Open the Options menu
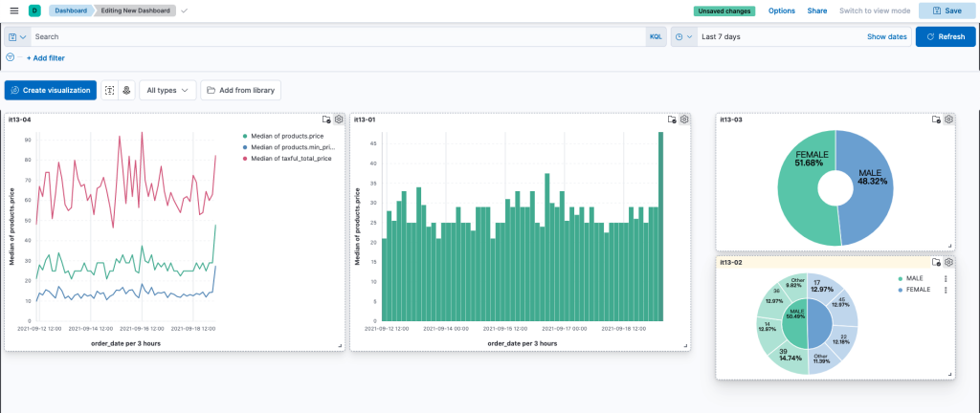The width and height of the screenshot is (980, 413). (781, 11)
